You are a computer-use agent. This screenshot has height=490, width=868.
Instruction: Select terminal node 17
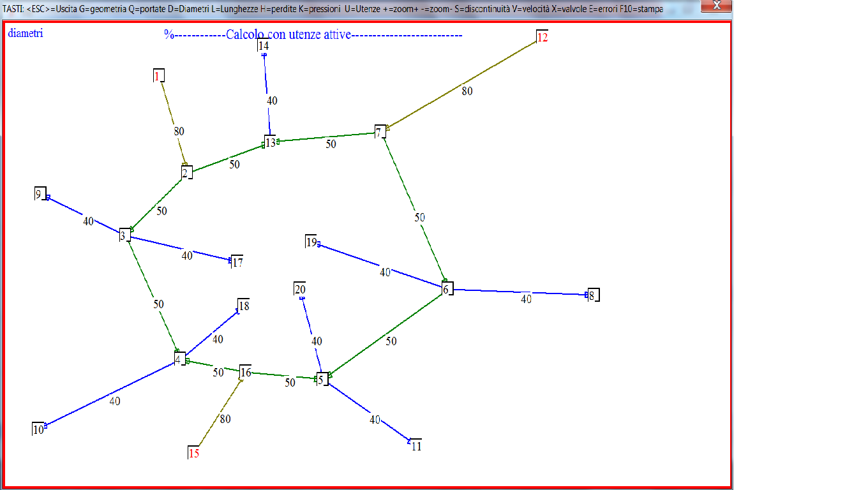click(237, 262)
